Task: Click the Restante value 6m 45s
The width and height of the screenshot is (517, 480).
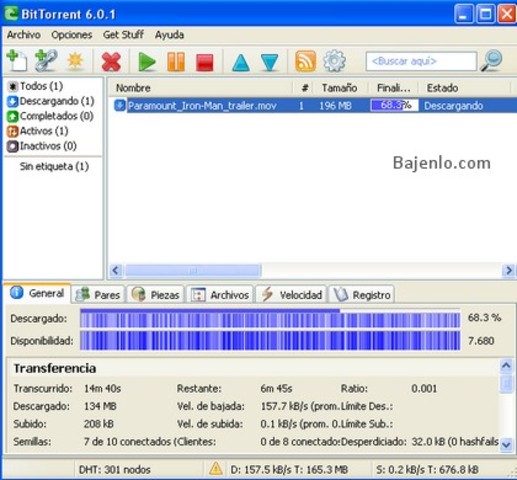Action: [276, 389]
